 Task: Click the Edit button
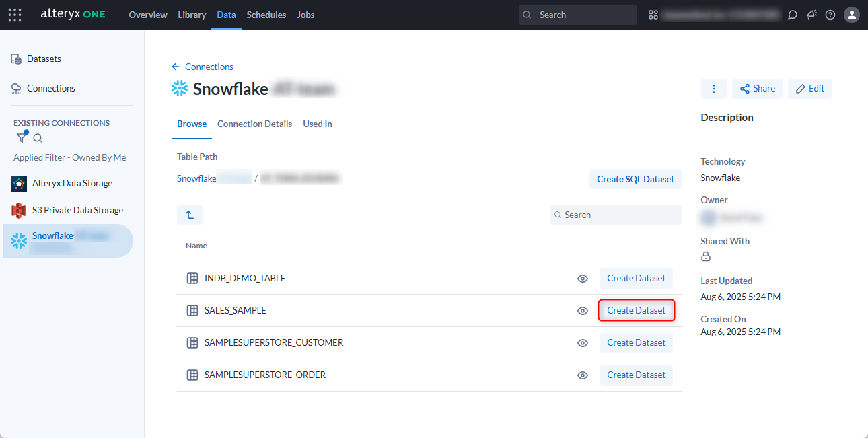[x=809, y=89]
